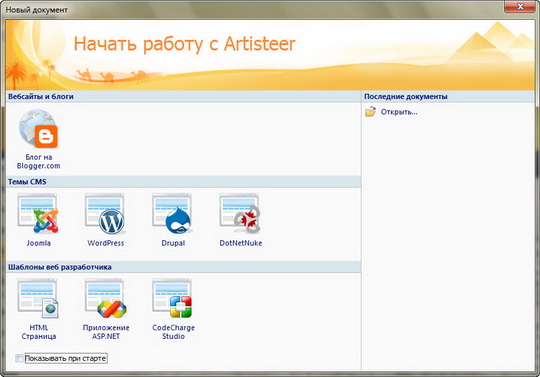Choose the WordPress theme icon
Image resolution: width=540 pixels, height=377 pixels.
[105, 213]
